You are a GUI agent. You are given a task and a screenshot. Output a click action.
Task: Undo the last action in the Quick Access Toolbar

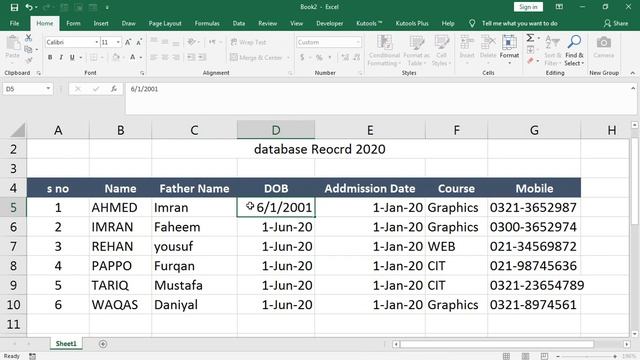coord(29,7)
